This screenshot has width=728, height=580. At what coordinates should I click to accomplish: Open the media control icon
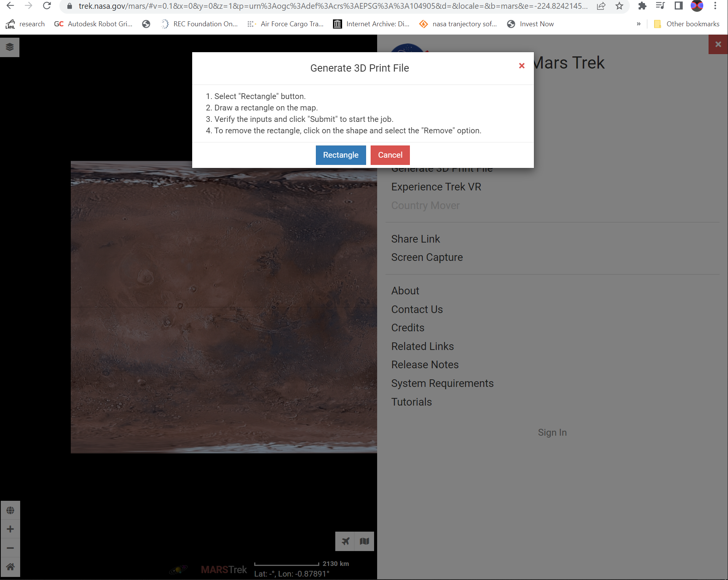tap(660, 6)
